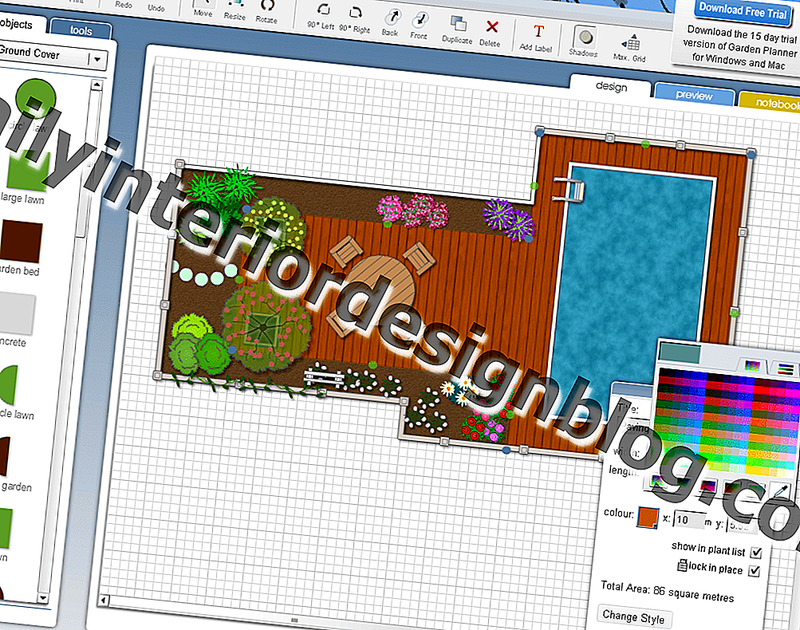This screenshot has width=800, height=630.
Task: Open the design tab
Action: tap(611, 86)
